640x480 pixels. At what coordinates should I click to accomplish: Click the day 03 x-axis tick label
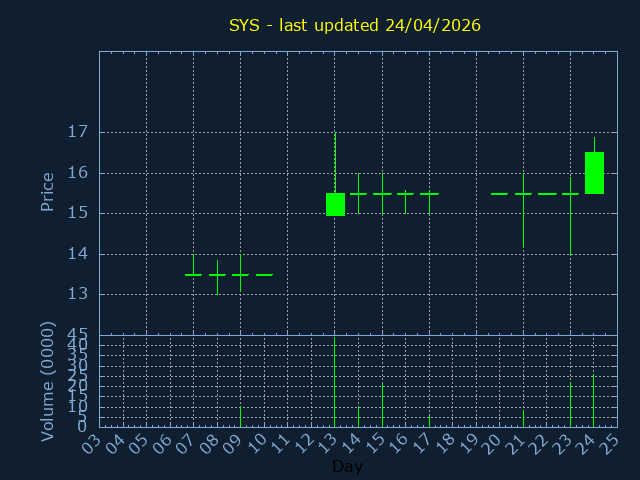(x=92, y=443)
